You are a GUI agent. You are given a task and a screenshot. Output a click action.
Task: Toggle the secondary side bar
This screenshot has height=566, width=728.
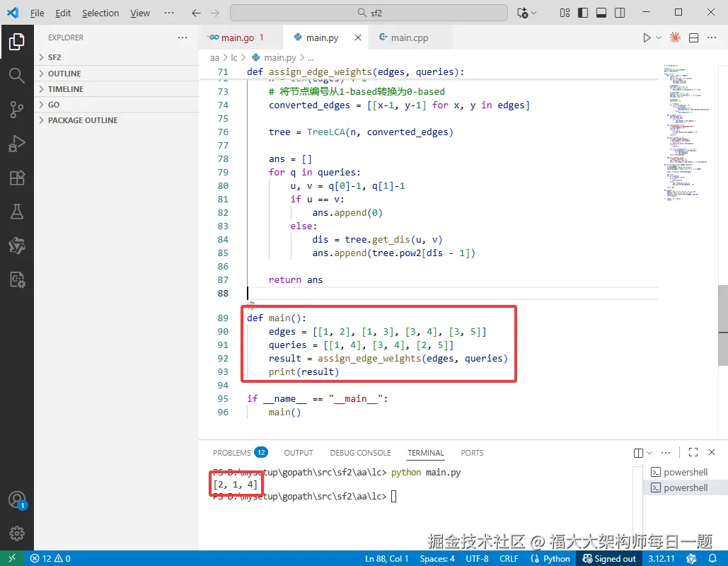click(x=619, y=13)
